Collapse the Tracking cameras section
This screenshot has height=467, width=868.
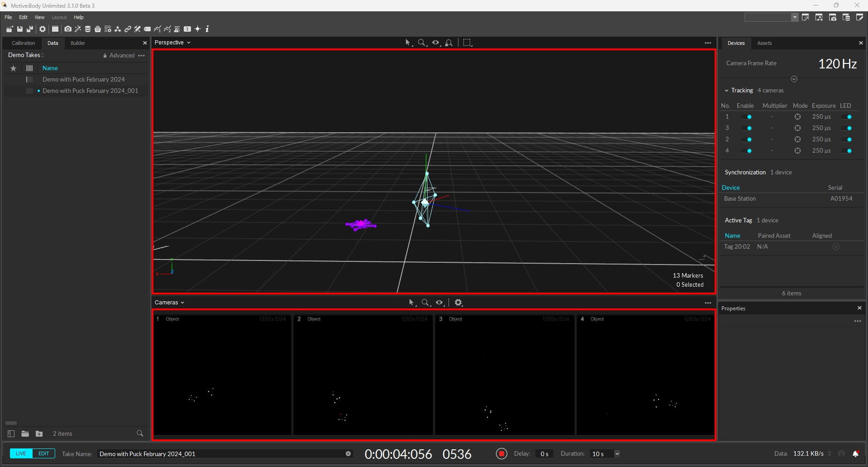click(x=727, y=91)
